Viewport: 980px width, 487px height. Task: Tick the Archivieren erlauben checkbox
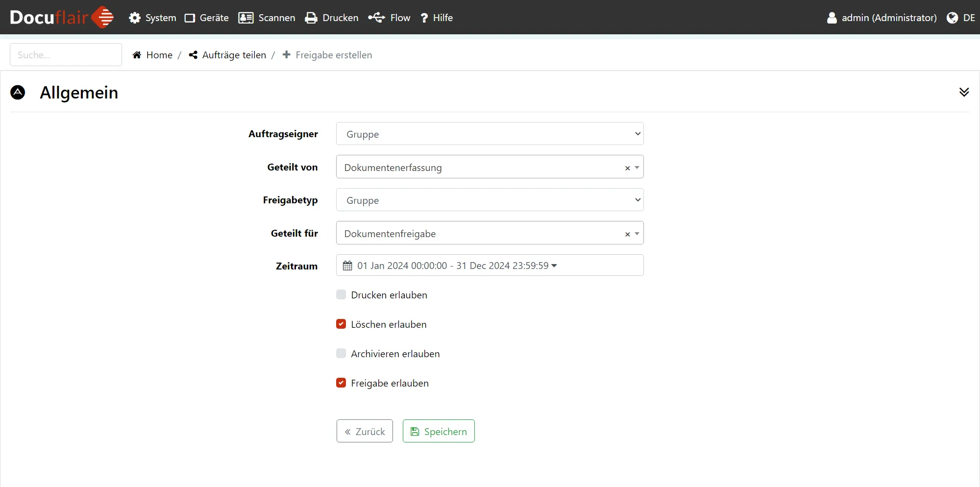click(x=341, y=353)
